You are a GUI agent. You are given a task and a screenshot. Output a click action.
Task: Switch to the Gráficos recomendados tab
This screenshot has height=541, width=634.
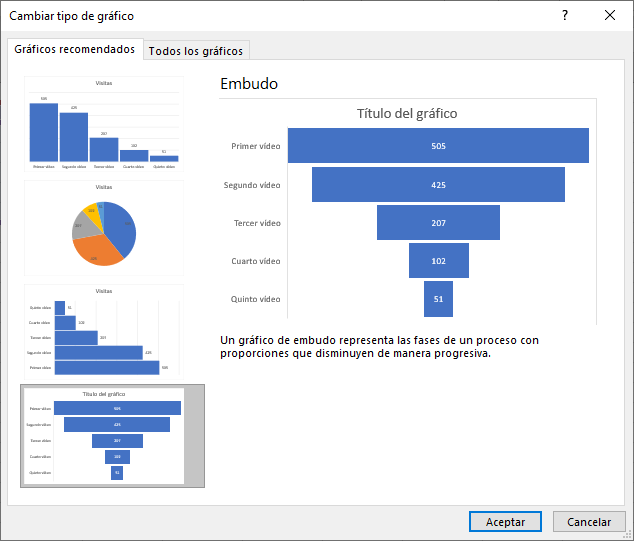[74, 49]
